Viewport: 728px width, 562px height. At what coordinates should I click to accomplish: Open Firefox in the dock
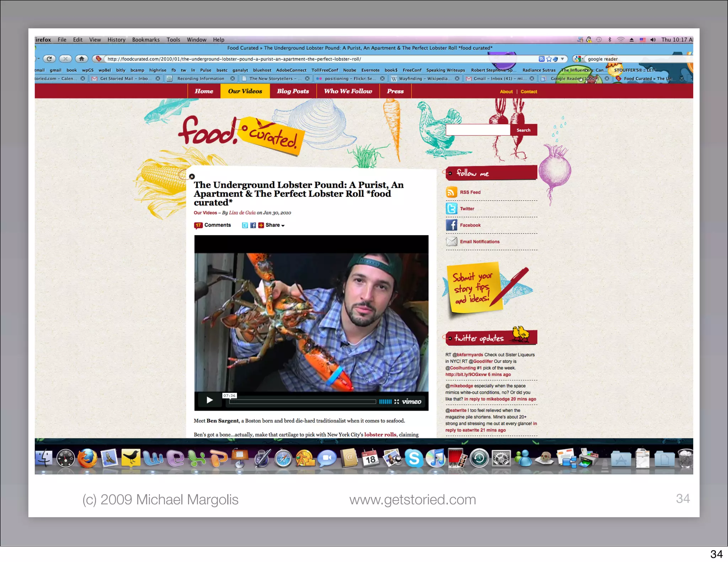pyautogui.click(x=87, y=458)
